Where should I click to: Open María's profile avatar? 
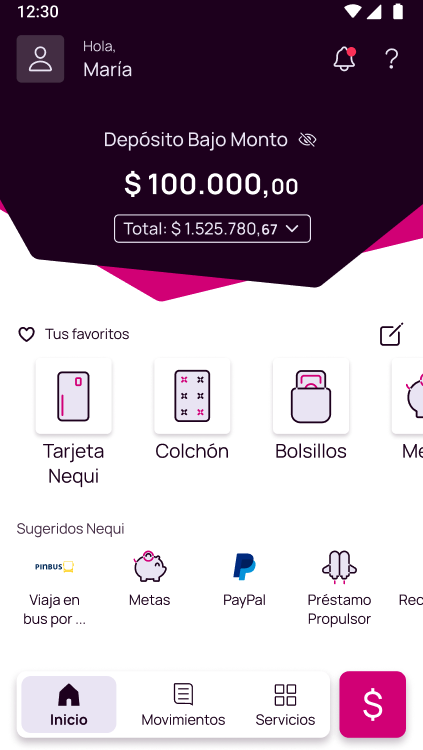40,59
